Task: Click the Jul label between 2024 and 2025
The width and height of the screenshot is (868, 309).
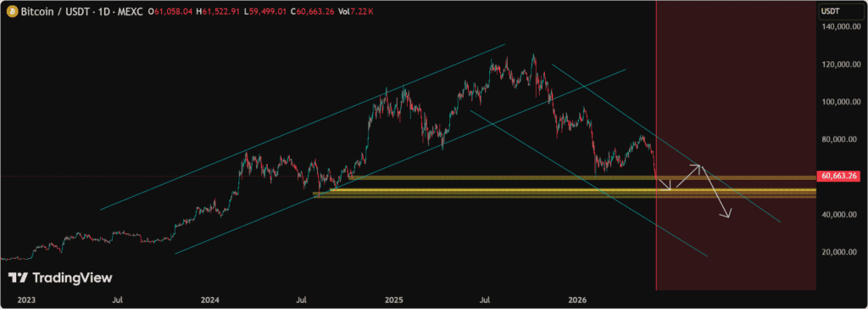Action: coord(302,301)
